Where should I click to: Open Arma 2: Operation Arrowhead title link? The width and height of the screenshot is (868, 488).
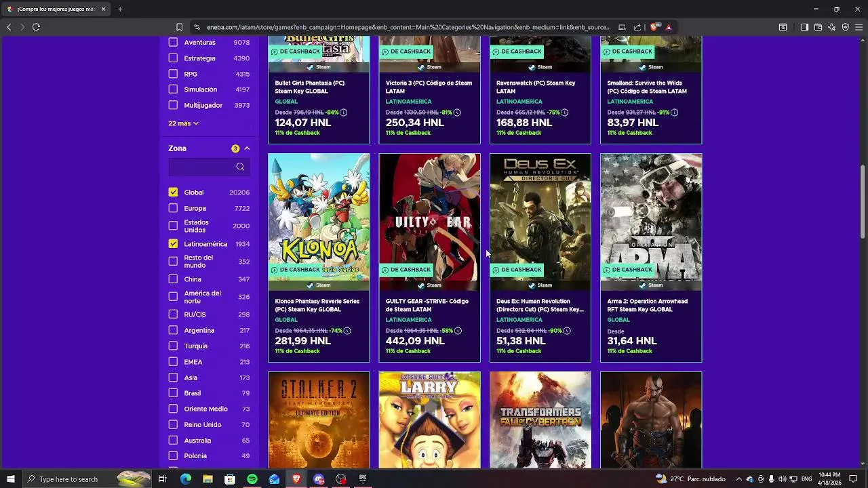[648, 305]
